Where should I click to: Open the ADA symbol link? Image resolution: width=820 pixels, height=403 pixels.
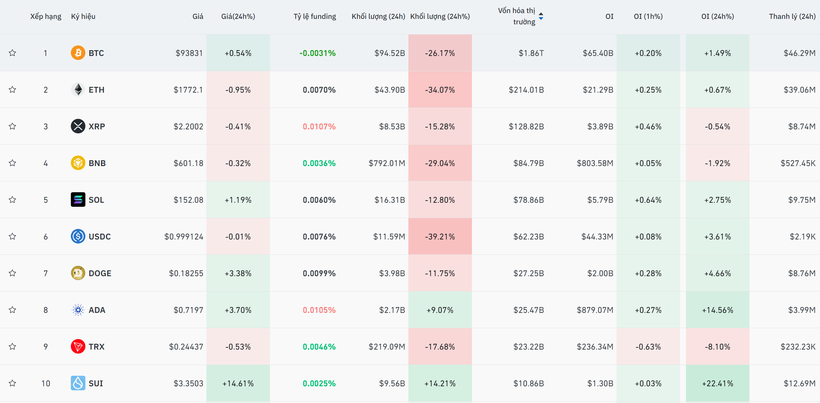(x=97, y=310)
